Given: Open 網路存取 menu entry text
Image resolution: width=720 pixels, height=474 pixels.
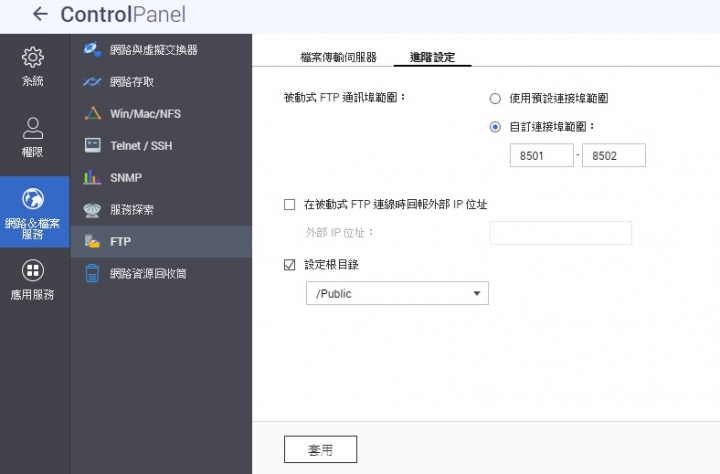Looking at the screenshot, I should 132,82.
